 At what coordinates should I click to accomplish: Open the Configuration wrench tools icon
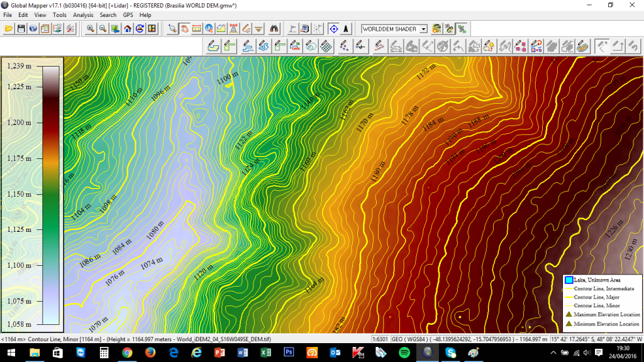pyautogui.click(x=70, y=29)
